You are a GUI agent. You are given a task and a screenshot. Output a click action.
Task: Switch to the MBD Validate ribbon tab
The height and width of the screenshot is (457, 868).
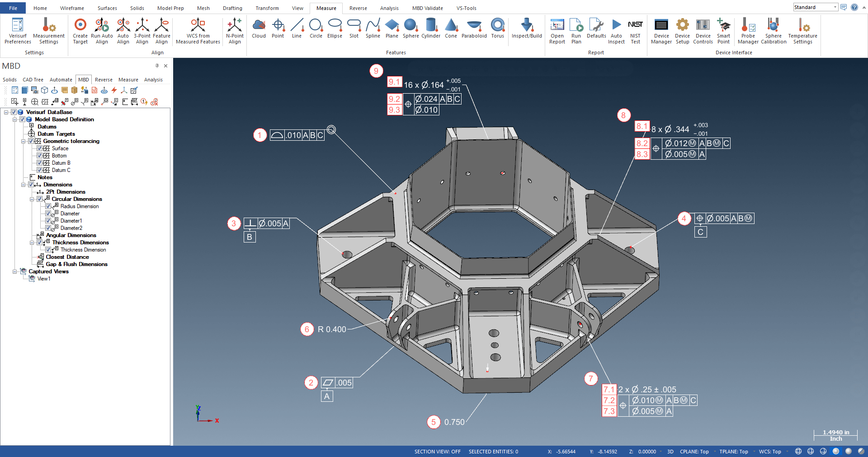tap(427, 8)
